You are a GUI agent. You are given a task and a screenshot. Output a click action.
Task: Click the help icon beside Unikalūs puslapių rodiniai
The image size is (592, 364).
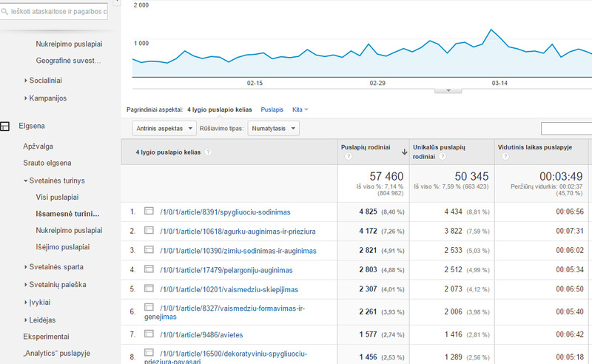[x=443, y=156]
